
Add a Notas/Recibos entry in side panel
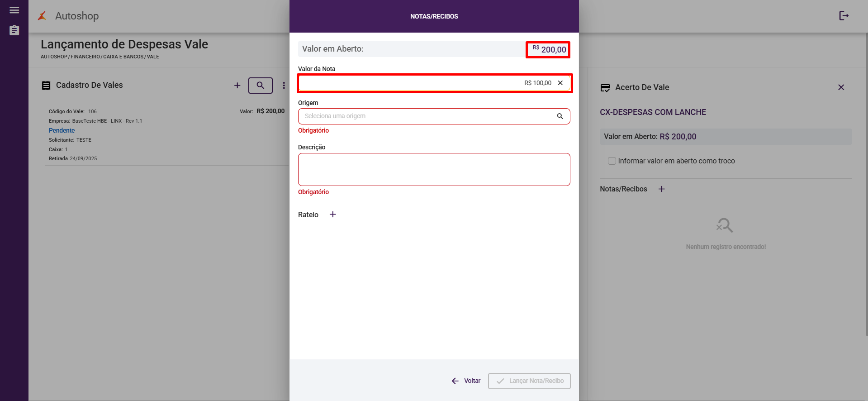coord(662,189)
